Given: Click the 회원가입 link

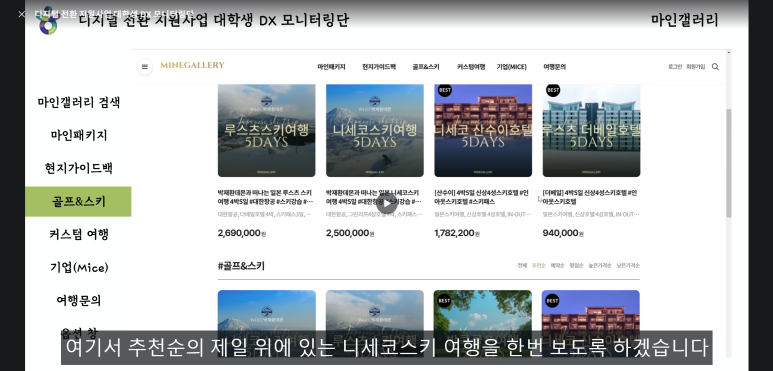Looking at the screenshot, I should 696,67.
